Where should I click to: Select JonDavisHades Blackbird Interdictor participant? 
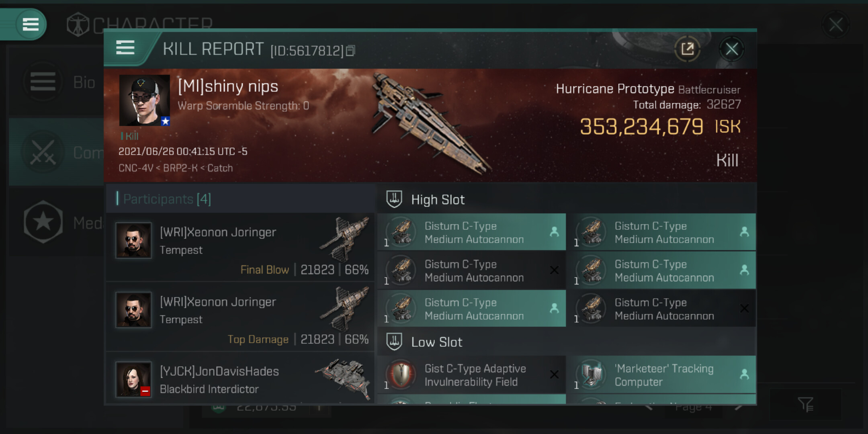tap(240, 380)
